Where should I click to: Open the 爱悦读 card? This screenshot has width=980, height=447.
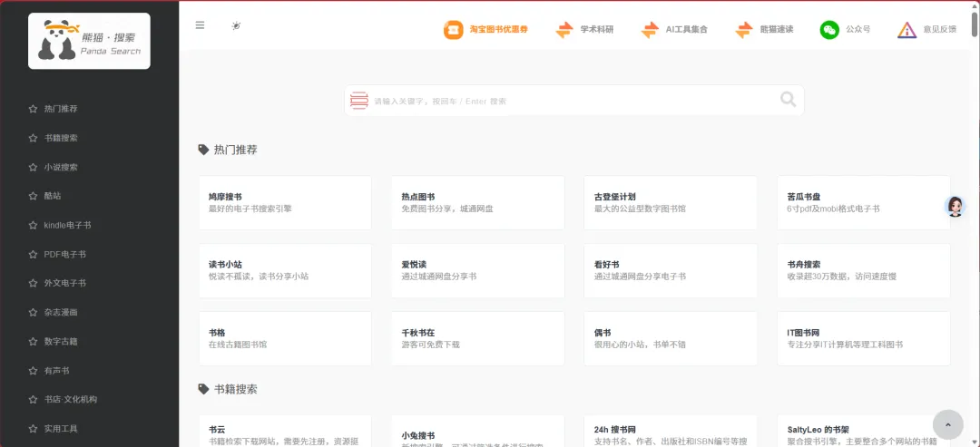click(478, 271)
